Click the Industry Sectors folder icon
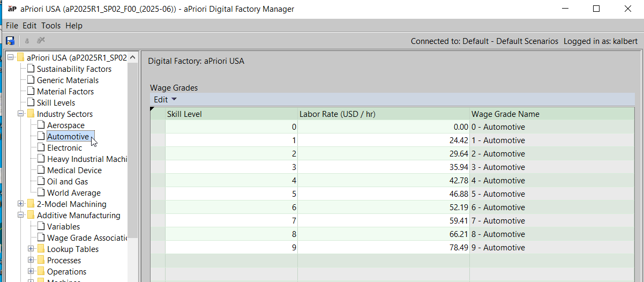644x282 pixels. point(31,114)
